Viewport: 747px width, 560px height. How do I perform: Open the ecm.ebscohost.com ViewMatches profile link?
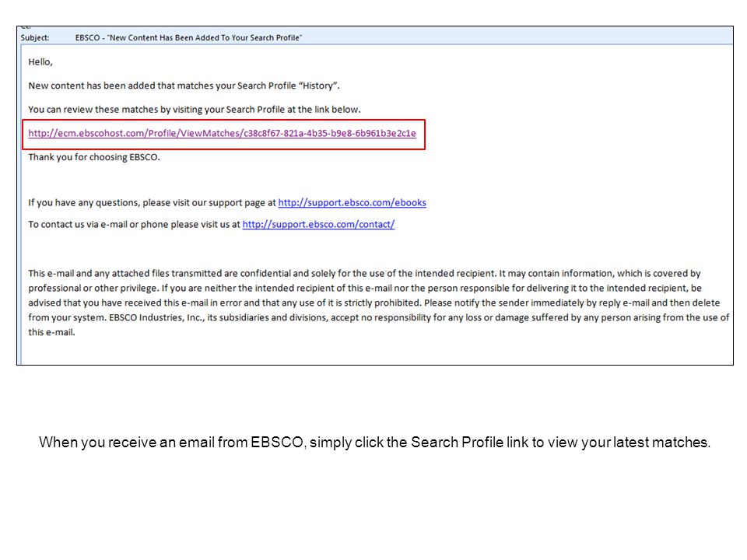[222, 133]
